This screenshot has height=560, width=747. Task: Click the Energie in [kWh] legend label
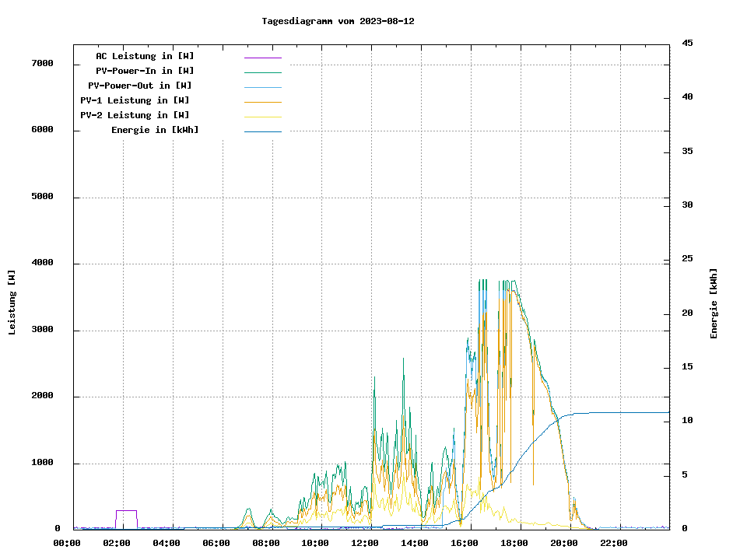(x=155, y=130)
